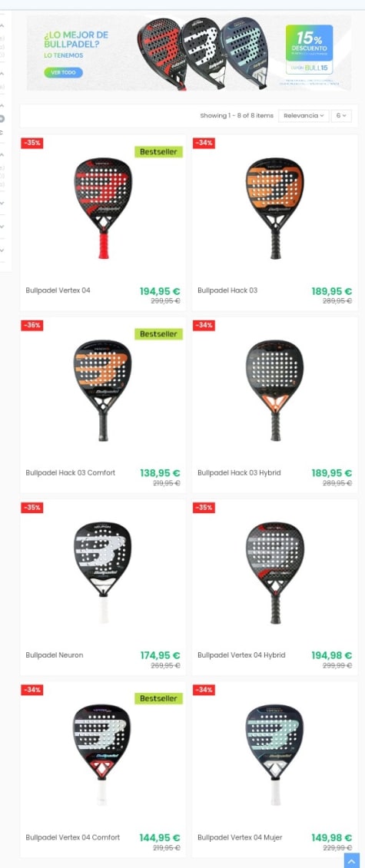Click the BULL15 coupon code box
Screen dimensions: 365x868
[x=309, y=68]
